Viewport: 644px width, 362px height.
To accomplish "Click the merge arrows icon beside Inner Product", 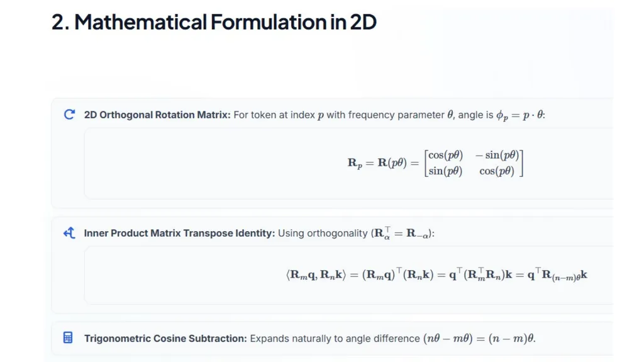I will point(69,233).
